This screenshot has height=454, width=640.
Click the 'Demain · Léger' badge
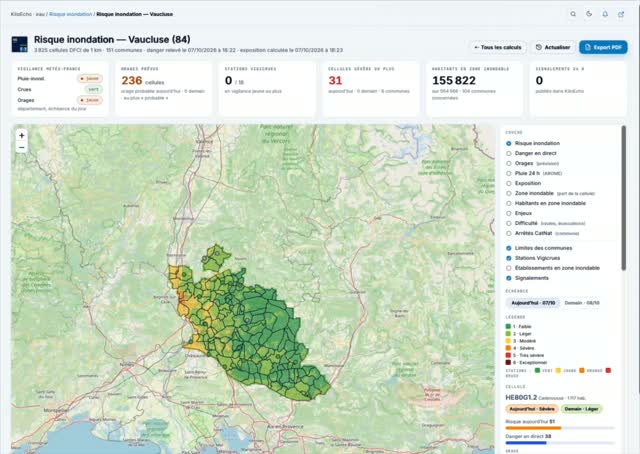tap(582, 409)
